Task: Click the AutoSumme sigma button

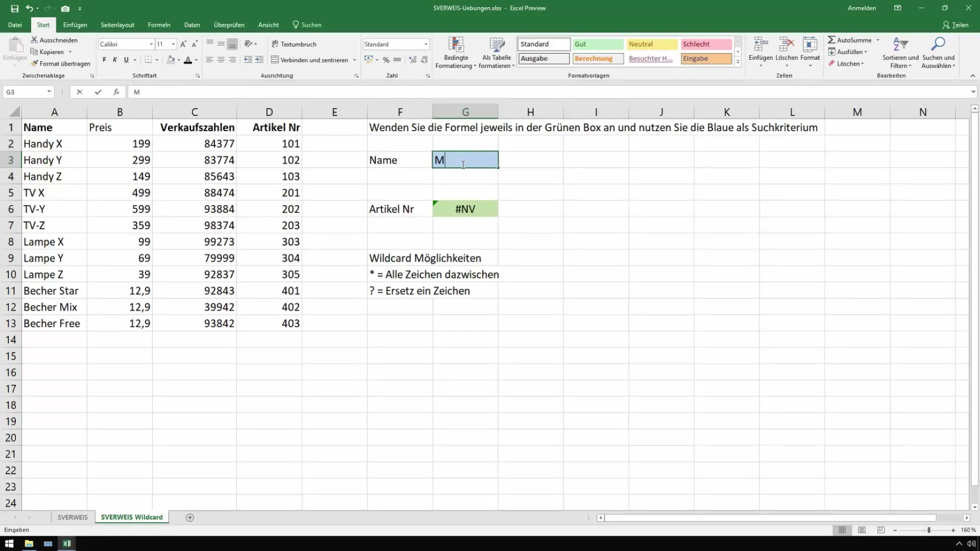Action: (849, 40)
